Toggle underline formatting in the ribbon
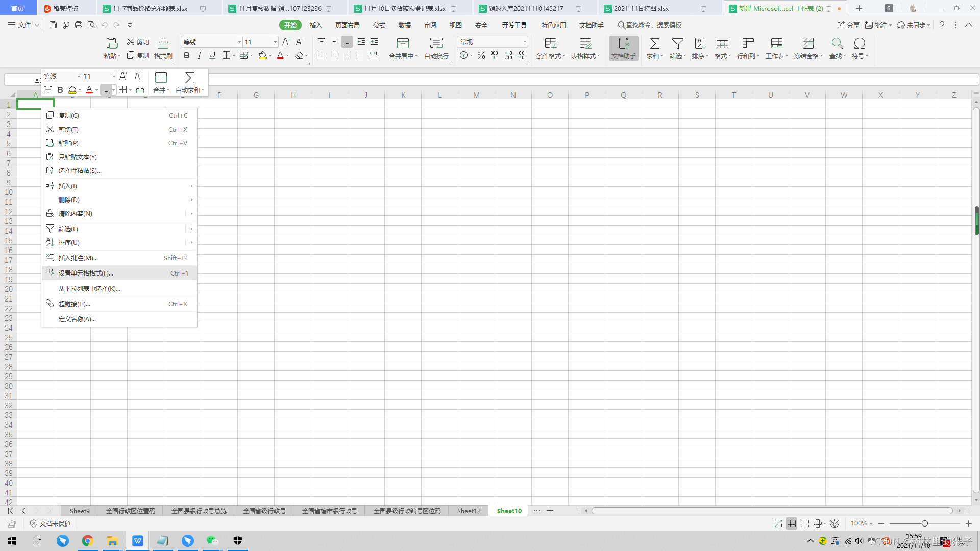This screenshot has width=980, height=551. click(x=212, y=56)
